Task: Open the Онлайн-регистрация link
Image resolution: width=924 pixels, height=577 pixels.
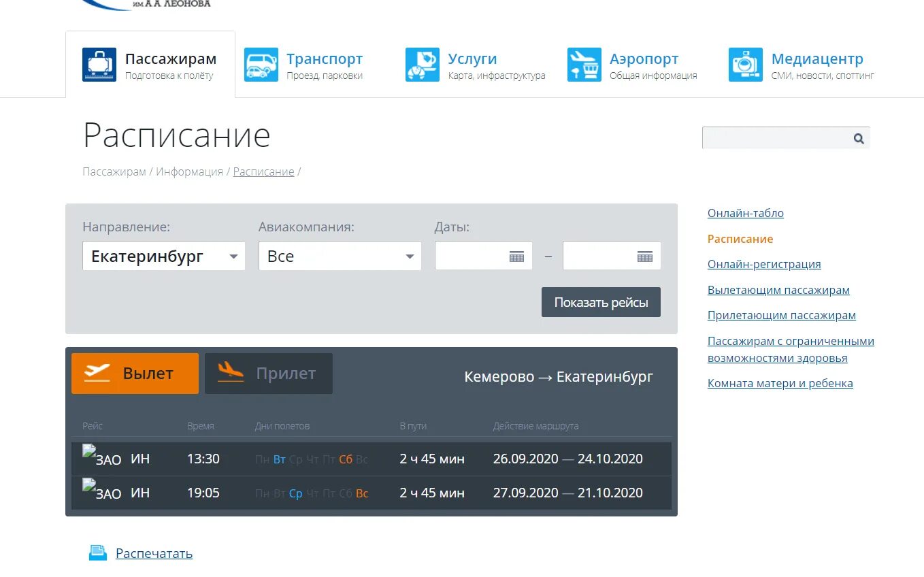Action: coord(764,264)
